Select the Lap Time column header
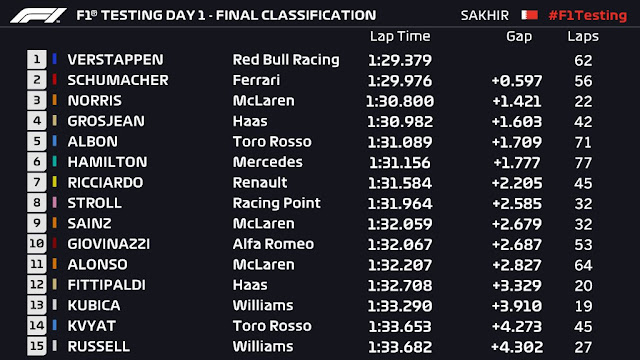This screenshot has width=640, height=360. 400,36
